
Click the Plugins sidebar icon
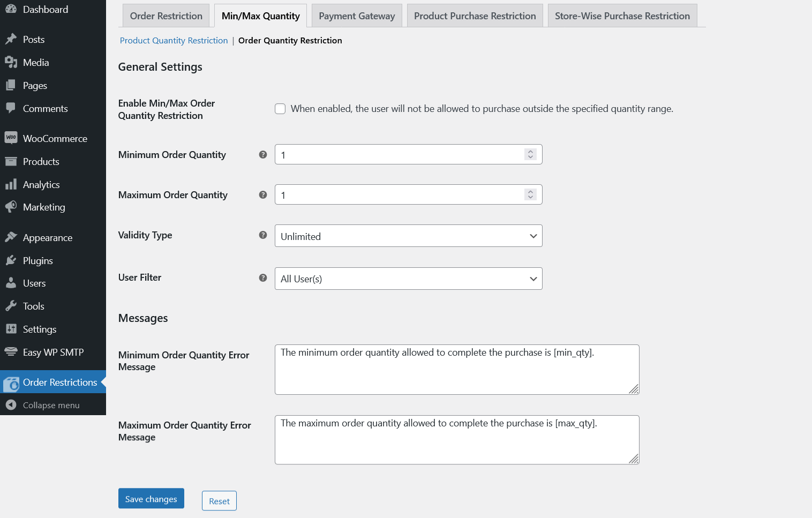[12, 260]
